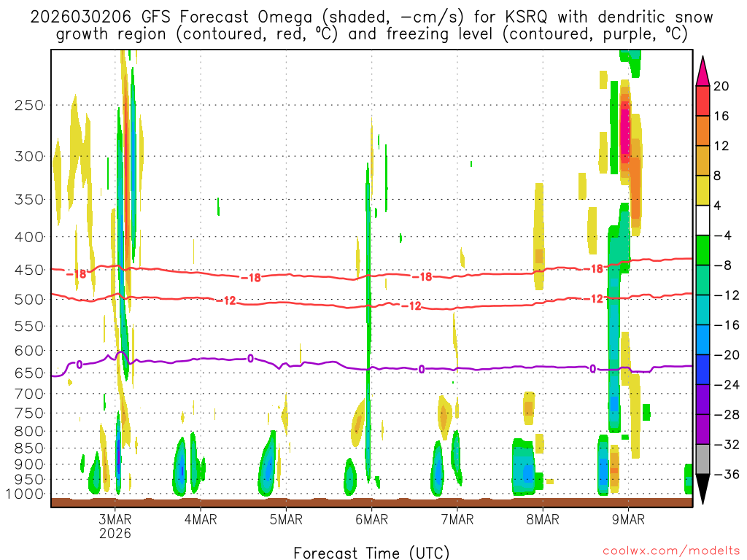747x560 pixels.
Task: Click the black down arrow below color bar
Action: pyautogui.click(x=703, y=489)
